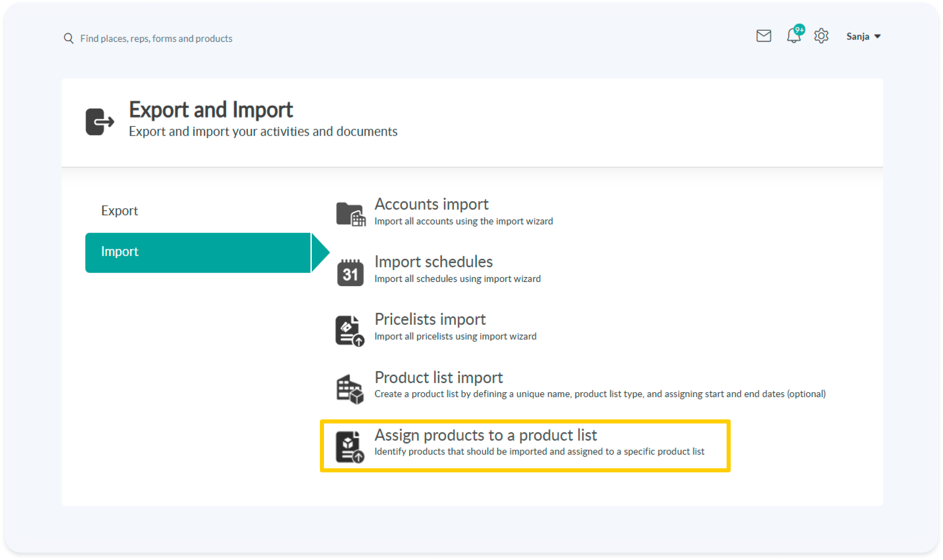This screenshot has width=943, height=560.
Task: Open the settings gear icon
Action: pyautogui.click(x=821, y=36)
